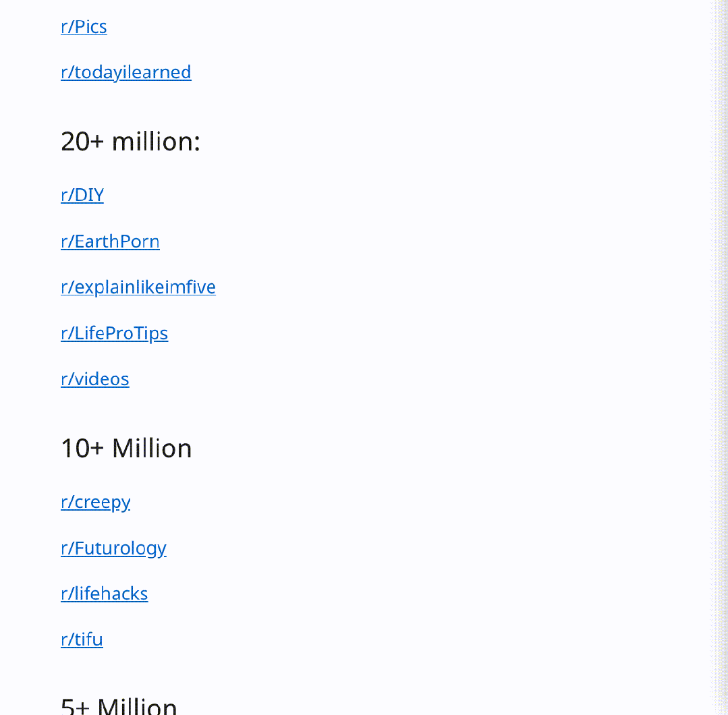This screenshot has width=728, height=715.
Task: Follow the r/videos link
Action: pyautogui.click(x=94, y=379)
